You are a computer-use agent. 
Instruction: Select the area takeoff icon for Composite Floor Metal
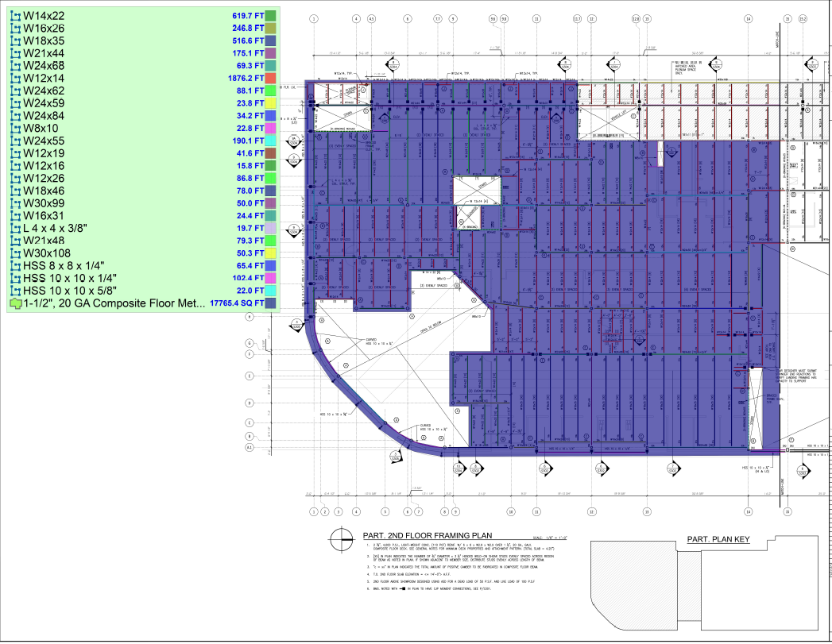point(15,303)
